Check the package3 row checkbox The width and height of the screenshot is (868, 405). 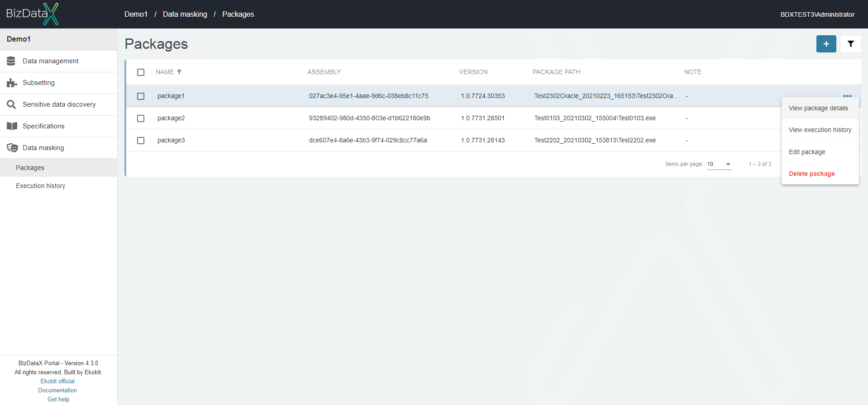(x=141, y=141)
